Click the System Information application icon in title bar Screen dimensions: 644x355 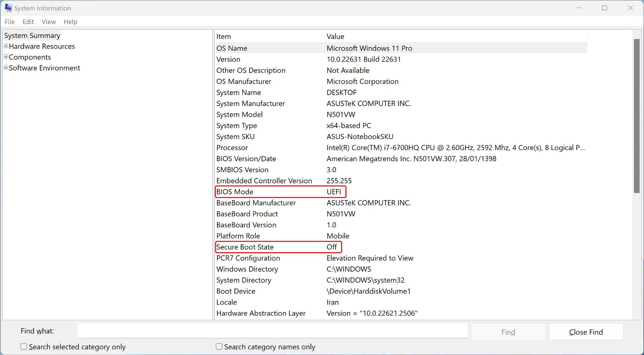click(8, 8)
